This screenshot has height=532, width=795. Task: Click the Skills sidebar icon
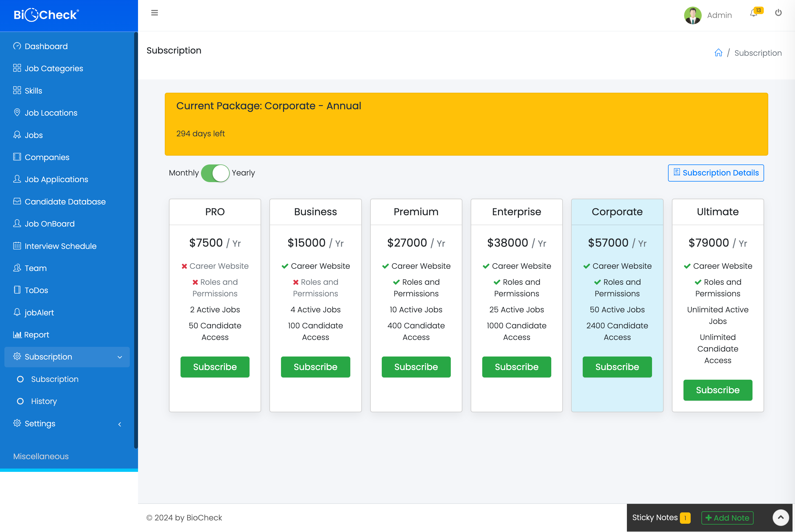click(16, 90)
